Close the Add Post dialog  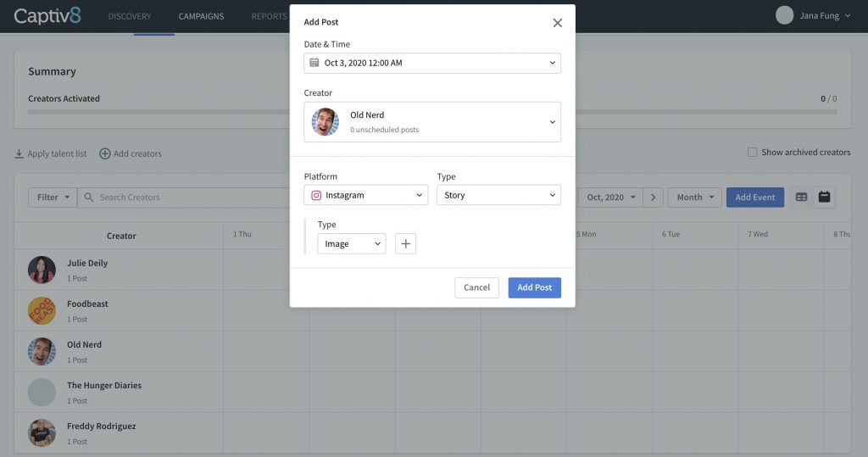point(557,23)
